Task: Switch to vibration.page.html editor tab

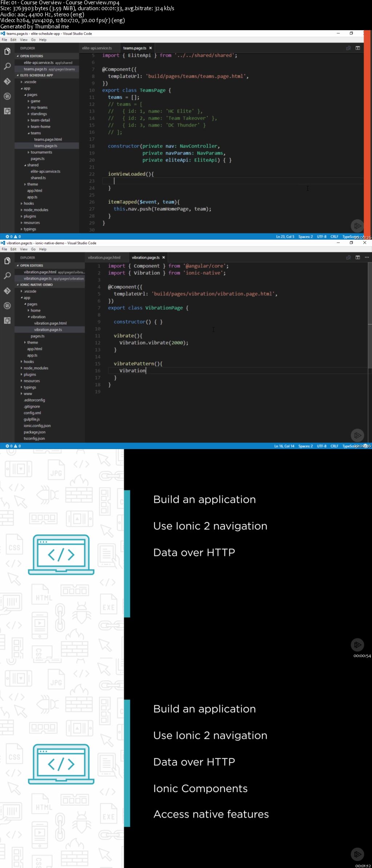Action: pos(104,257)
